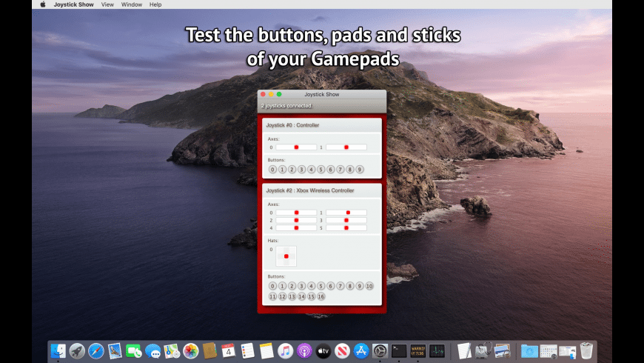Click button 14 indicator of Xbox Wireless Controller
The height and width of the screenshot is (363, 644).
(x=301, y=296)
